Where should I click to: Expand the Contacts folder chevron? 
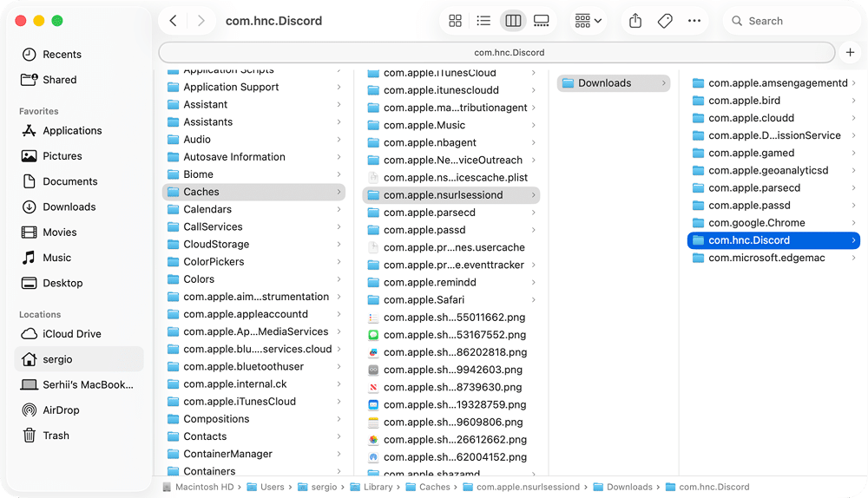(x=339, y=436)
